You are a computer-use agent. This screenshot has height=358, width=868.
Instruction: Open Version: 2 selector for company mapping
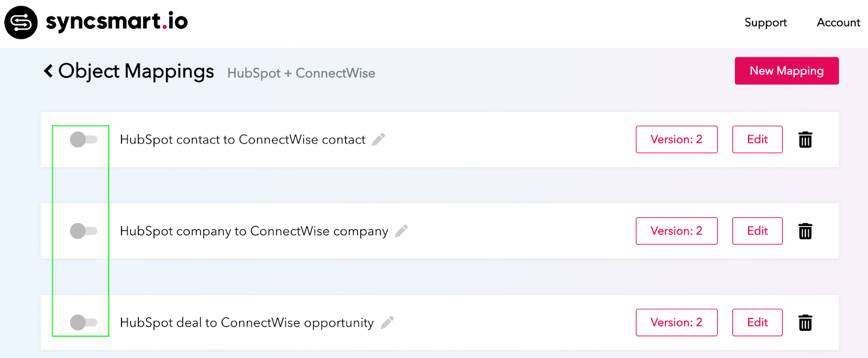pyautogui.click(x=676, y=231)
